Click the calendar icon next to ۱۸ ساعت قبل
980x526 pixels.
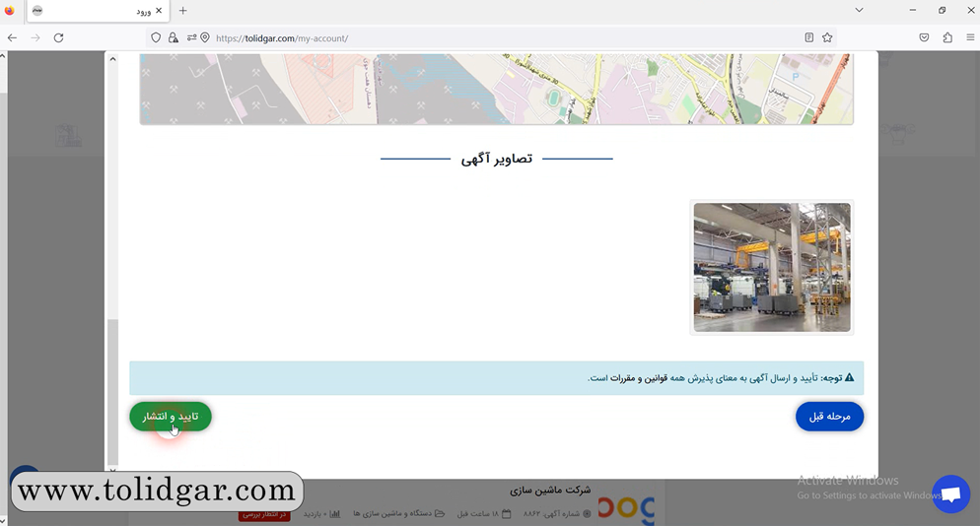tap(507, 514)
